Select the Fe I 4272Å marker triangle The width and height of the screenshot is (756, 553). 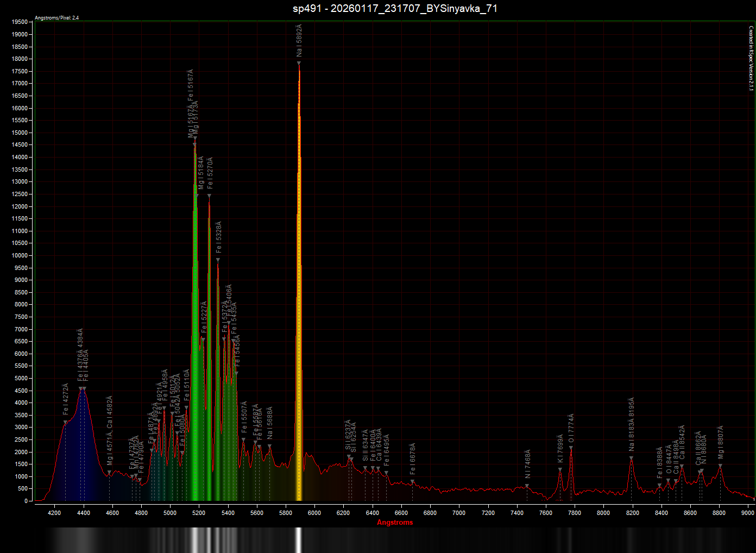[65, 423]
